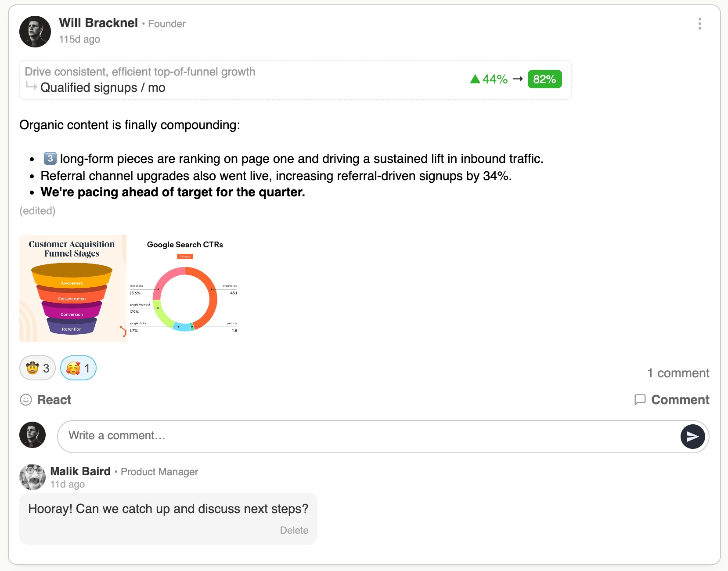This screenshot has height=571, width=728.
Task: Click the React smiley icon
Action: (x=26, y=400)
